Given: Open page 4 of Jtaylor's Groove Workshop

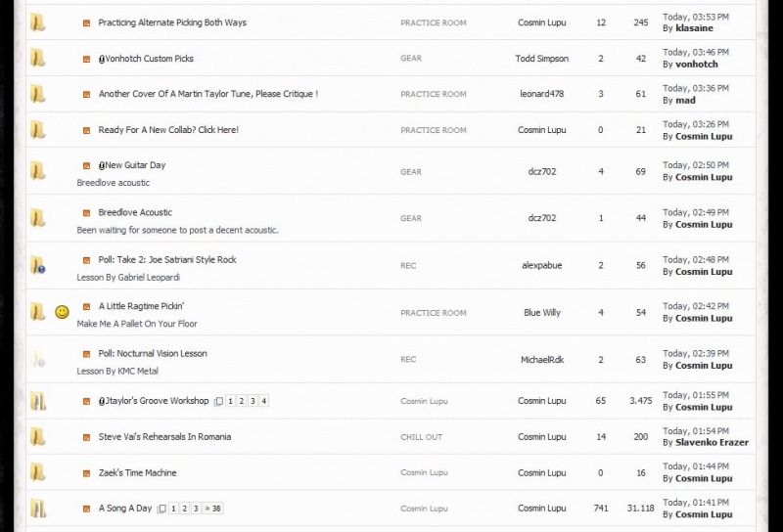Looking at the screenshot, I should click(264, 401).
